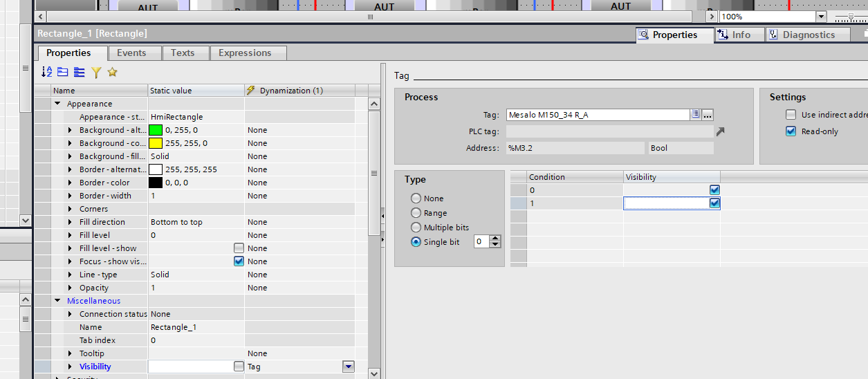This screenshot has height=379, width=868.
Task: Open the zoom percentage dropdown showing 100%
Action: pos(821,17)
